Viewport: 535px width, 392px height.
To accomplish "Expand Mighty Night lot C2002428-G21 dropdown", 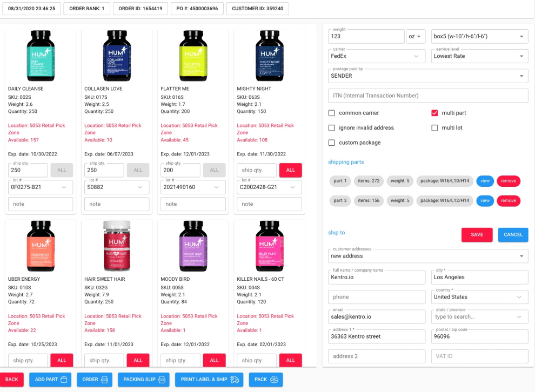I will [269, 187].
